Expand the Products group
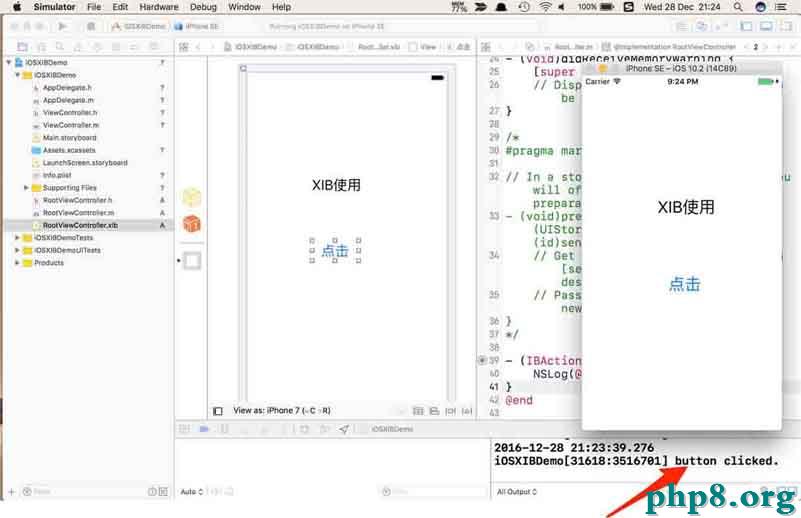Image resolution: width=801 pixels, height=518 pixels. click(x=17, y=263)
